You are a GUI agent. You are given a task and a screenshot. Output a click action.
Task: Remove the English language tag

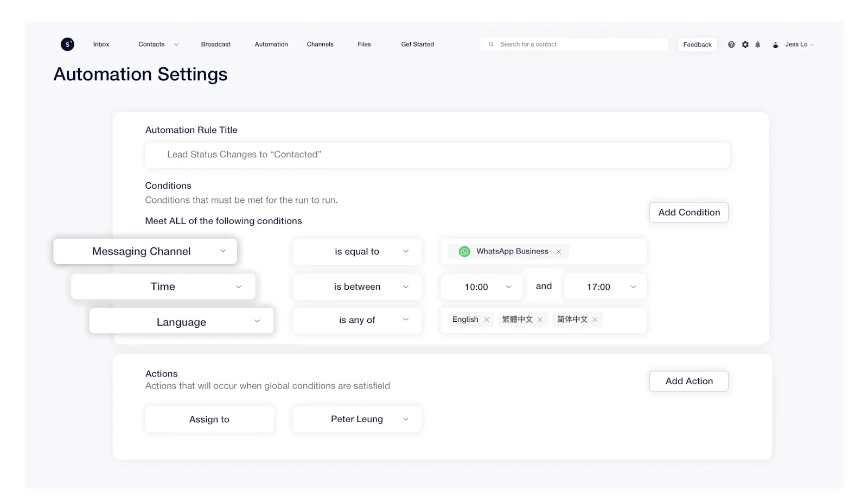pyautogui.click(x=487, y=320)
